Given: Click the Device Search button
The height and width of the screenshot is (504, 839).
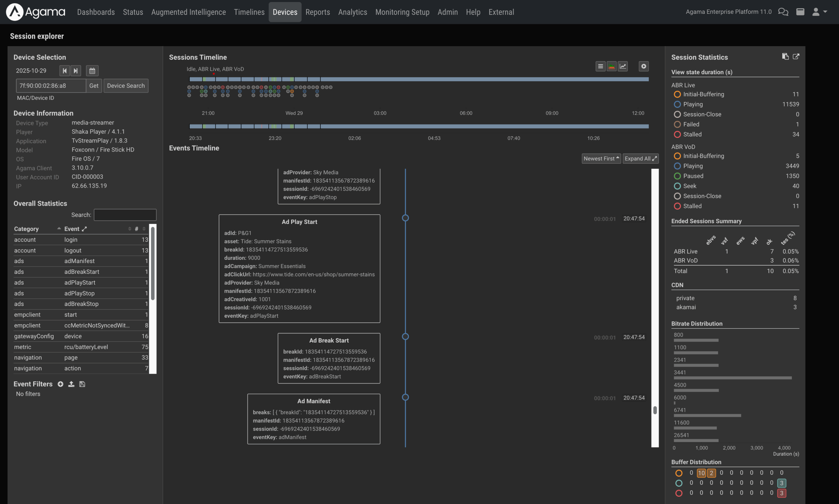Looking at the screenshot, I should coord(126,85).
